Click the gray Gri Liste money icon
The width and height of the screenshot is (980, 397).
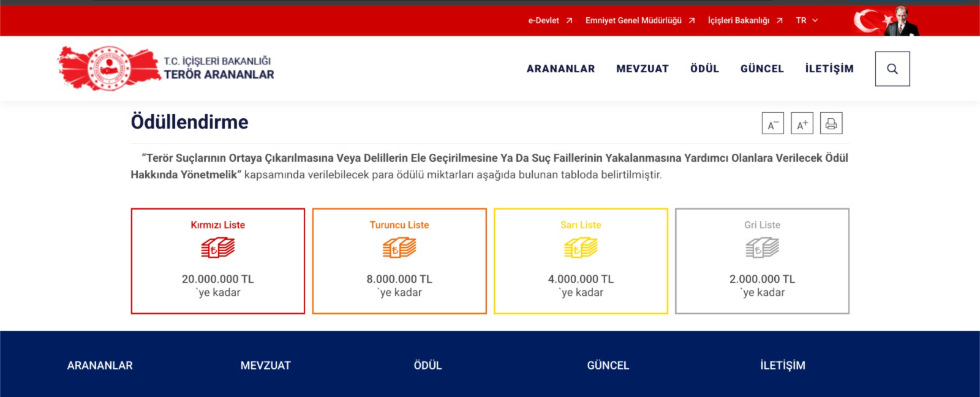coord(763,248)
